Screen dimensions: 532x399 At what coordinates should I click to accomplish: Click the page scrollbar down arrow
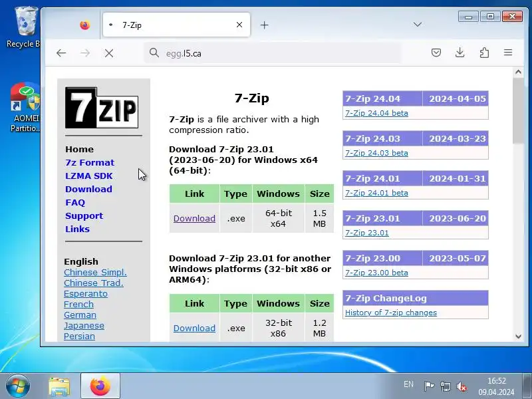(518, 336)
